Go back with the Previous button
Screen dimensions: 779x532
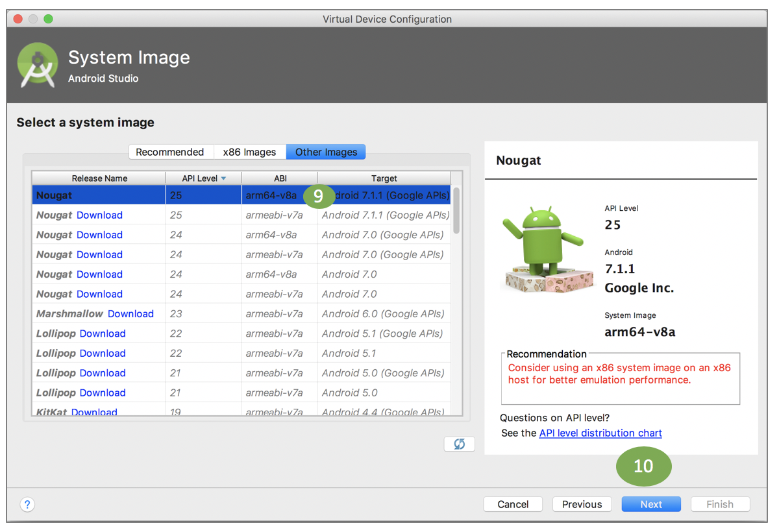582,504
